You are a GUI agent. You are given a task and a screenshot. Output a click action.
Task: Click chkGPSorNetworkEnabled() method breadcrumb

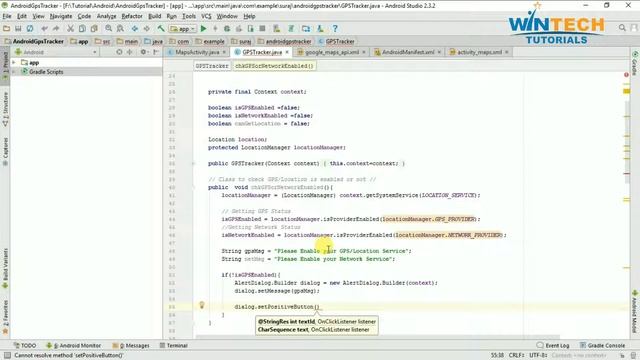tap(274, 66)
